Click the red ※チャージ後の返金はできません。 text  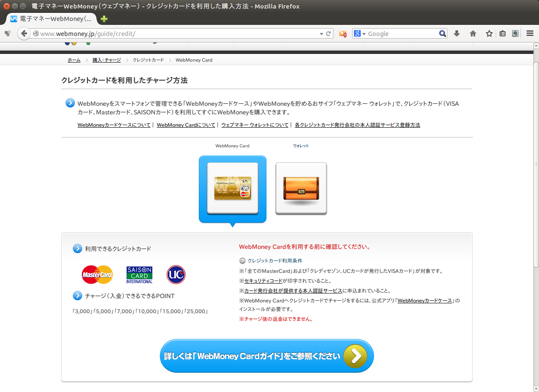coord(276,319)
